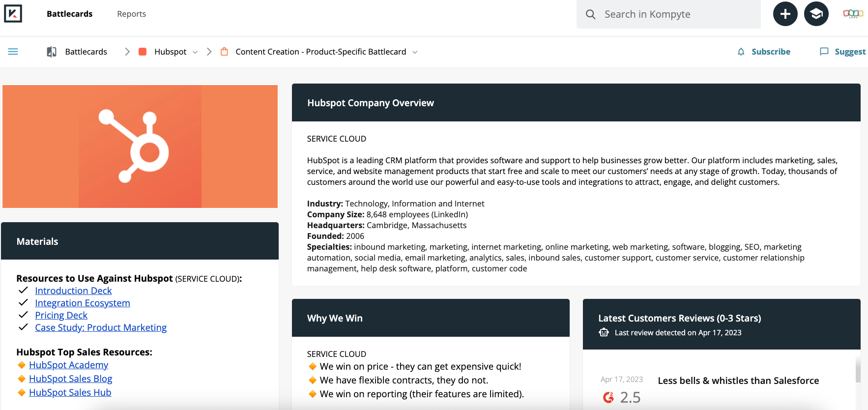Focus the Search in Kompyte field
Viewport: 868px width, 410px height.
click(x=668, y=14)
